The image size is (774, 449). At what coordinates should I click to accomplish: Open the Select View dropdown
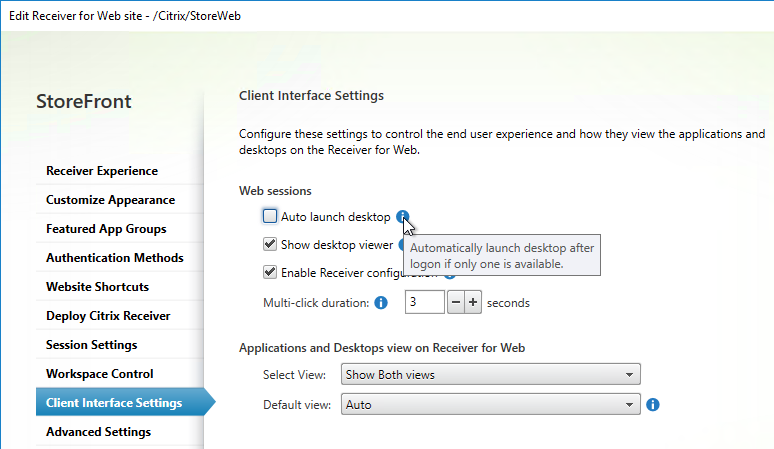point(491,374)
